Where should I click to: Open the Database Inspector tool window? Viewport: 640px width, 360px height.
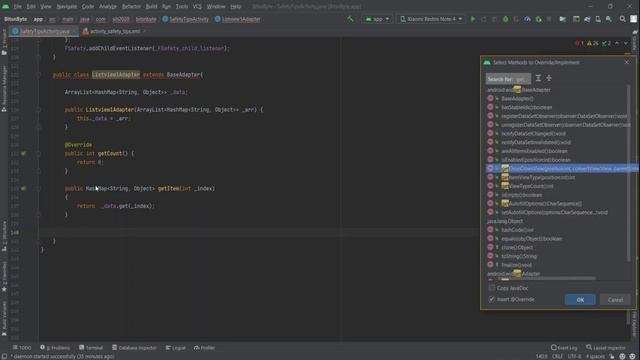[x=134, y=348]
